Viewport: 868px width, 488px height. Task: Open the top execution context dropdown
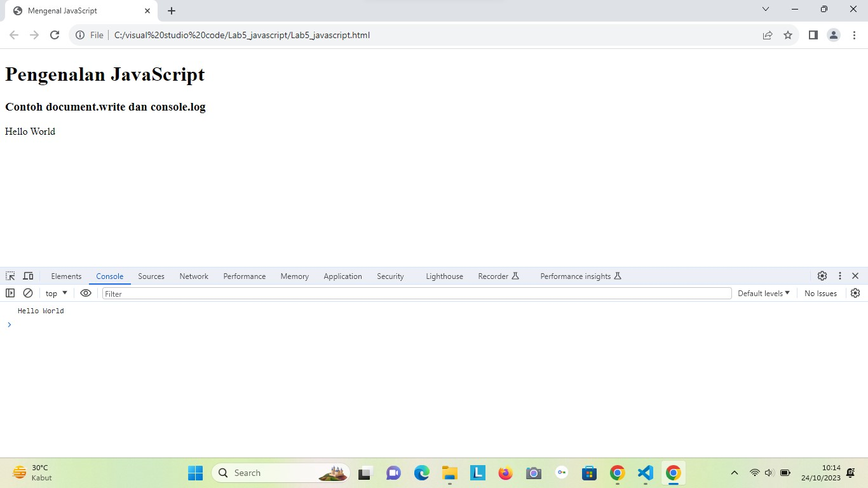[55, 293]
